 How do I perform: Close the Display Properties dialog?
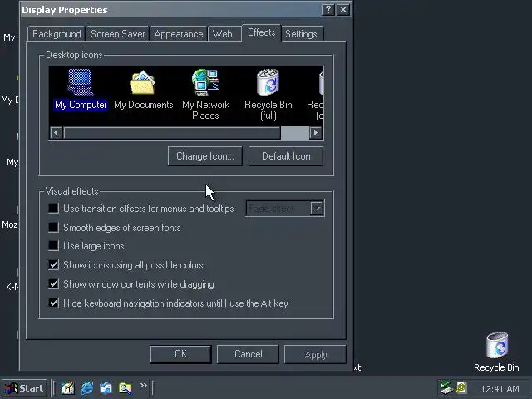343,10
